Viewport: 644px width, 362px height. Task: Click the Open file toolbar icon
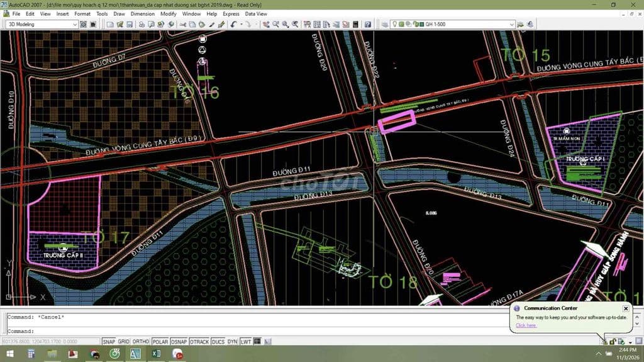119,25
